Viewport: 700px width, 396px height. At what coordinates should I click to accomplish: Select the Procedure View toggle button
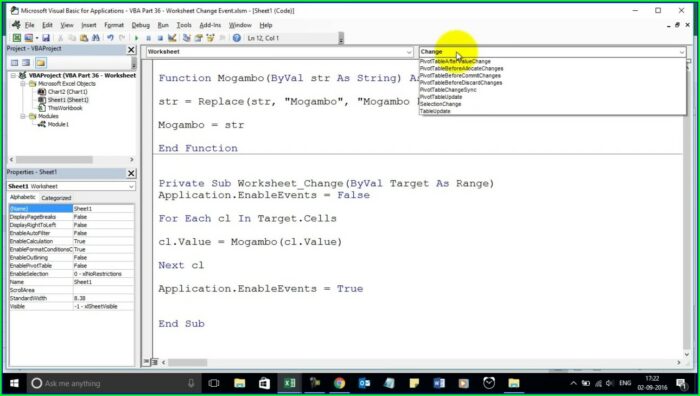(146, 362)
